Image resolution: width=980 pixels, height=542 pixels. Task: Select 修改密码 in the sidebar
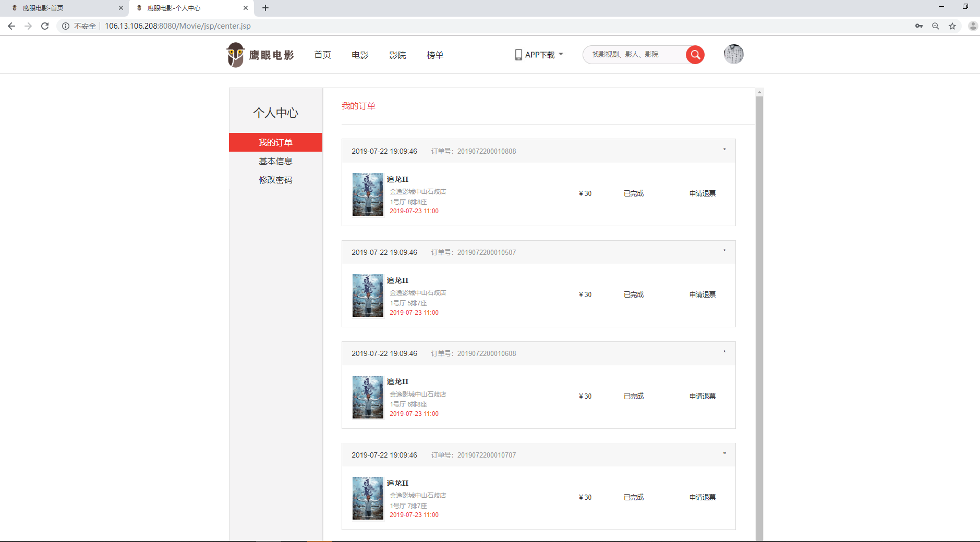tap(275, 180)
